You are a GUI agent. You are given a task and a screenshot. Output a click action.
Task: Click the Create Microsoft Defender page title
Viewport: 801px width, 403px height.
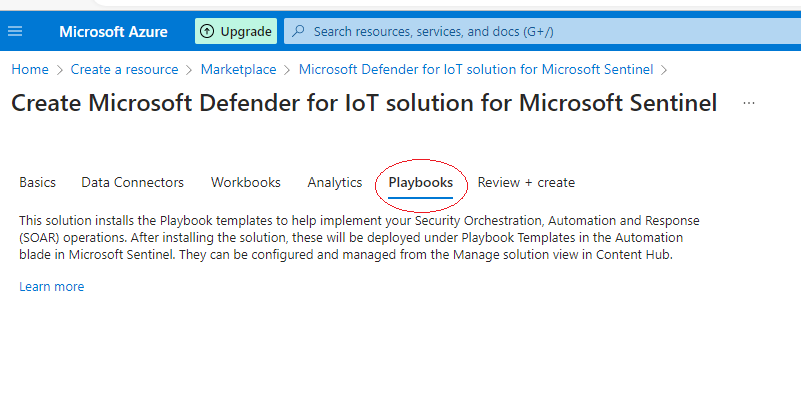[364, 103]
